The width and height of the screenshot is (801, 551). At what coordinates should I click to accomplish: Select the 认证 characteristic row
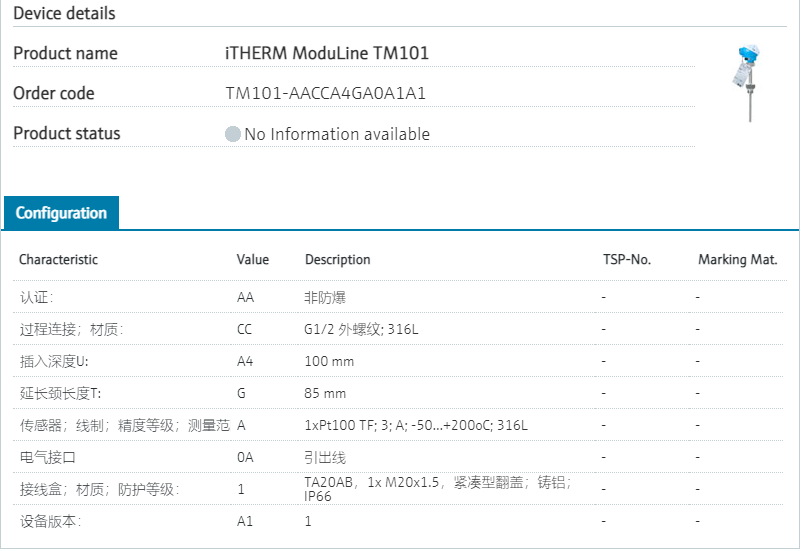(x=37, y=297)
